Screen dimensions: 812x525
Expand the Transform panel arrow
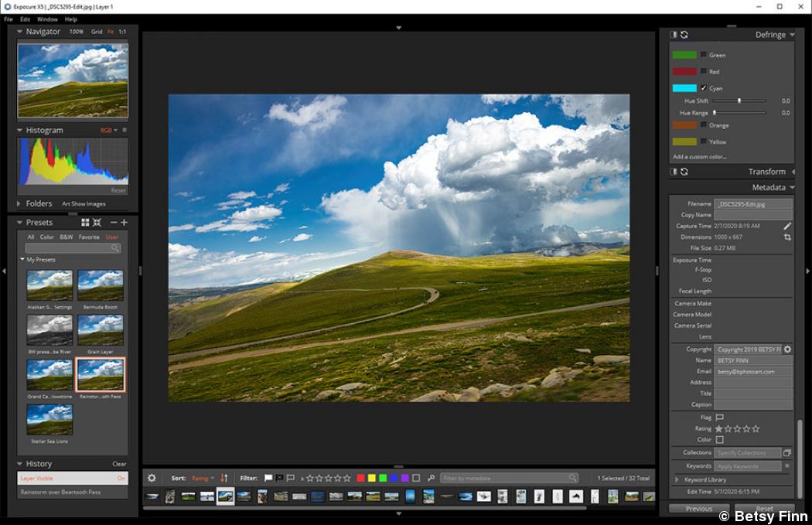793,172
